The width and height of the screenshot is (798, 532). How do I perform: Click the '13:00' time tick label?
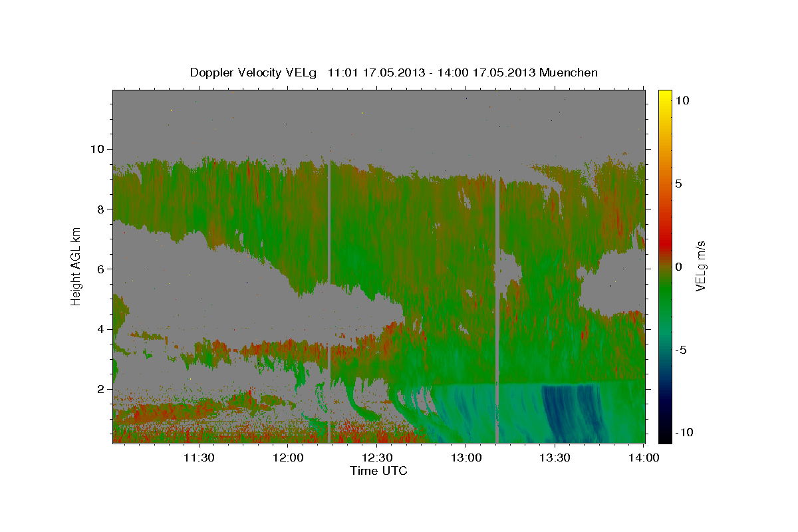465,458
